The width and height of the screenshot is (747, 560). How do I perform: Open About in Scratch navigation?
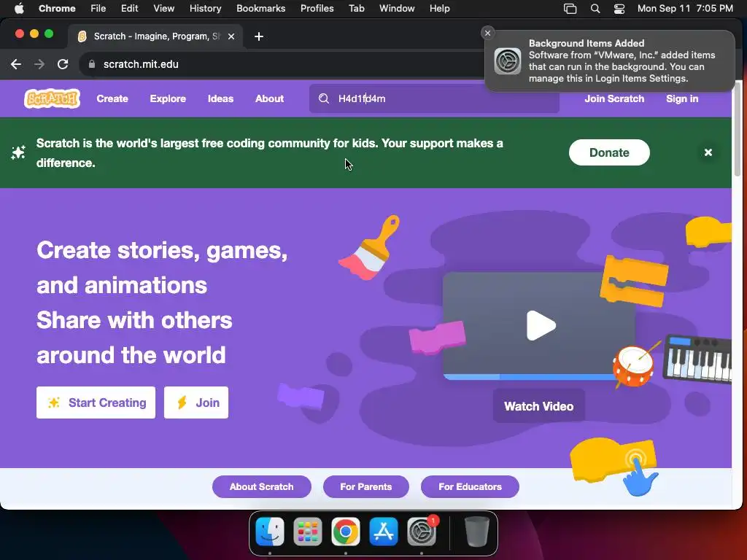(x=269, y=98)
